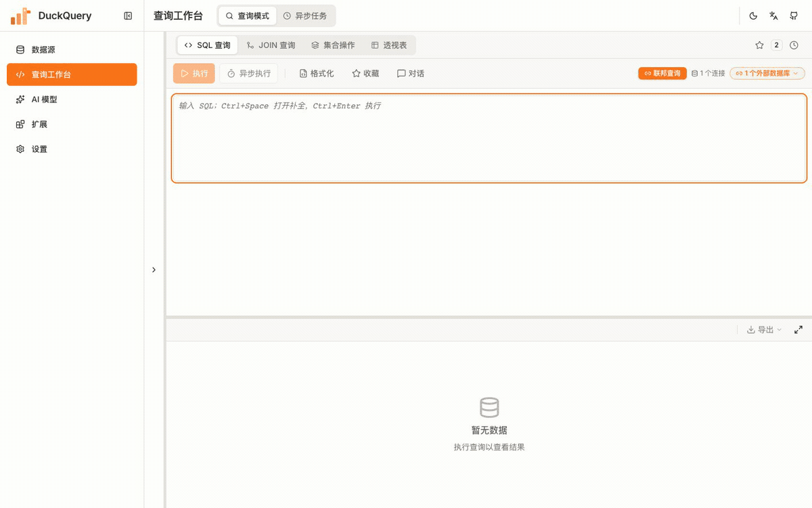Click 收藏 to save the query
The height and width of the screenshot is (508, 812).
tap(365, 73)
